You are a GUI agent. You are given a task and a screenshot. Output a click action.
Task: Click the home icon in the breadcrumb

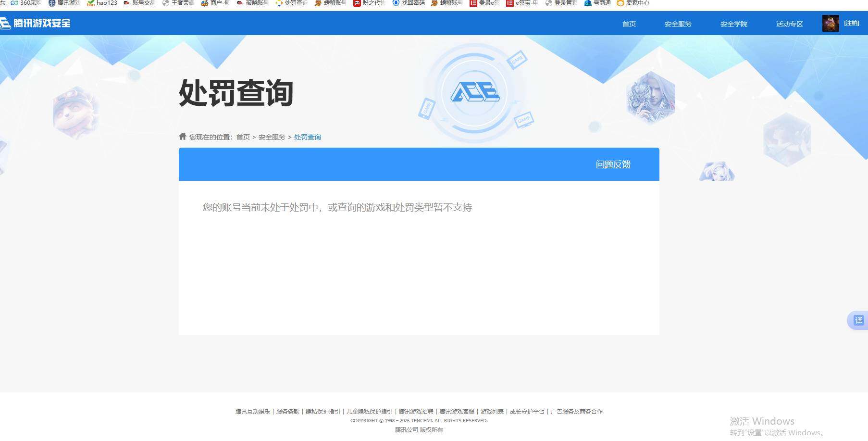pos(183,136)
